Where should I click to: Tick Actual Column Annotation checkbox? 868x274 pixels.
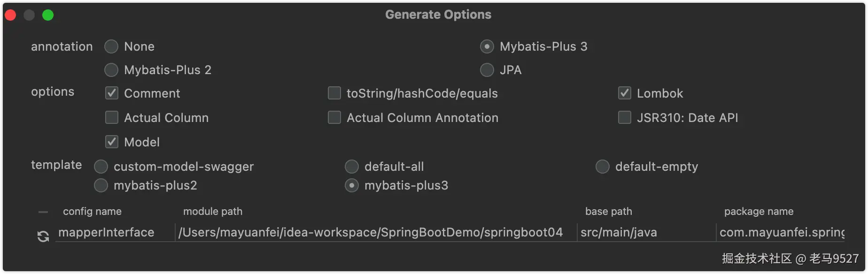tap(334, 117)
